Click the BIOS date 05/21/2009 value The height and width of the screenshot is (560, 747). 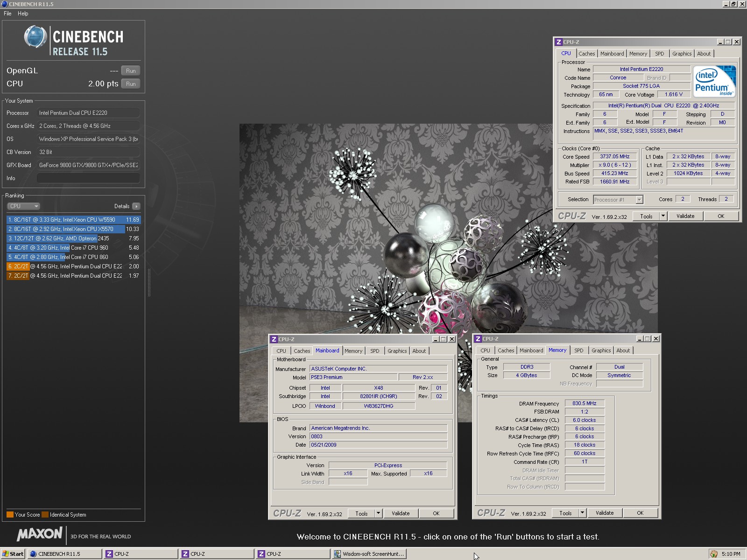(378, 445)
